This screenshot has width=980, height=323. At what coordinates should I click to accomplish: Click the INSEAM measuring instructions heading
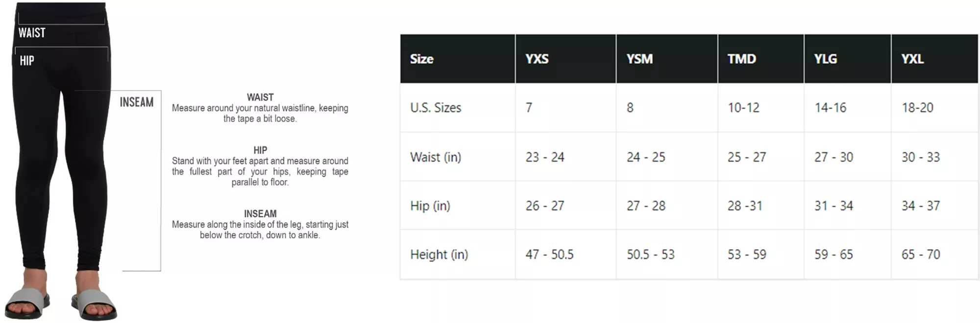[x=260, y=214]
